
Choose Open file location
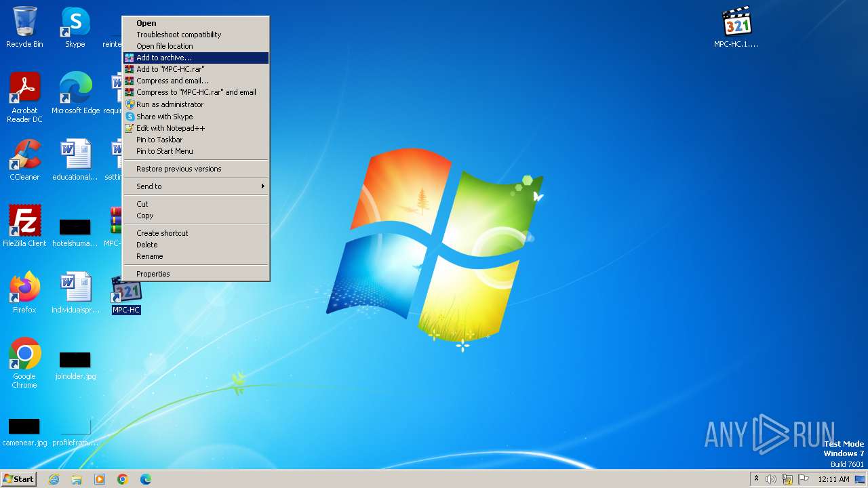[x=196, y=46]
